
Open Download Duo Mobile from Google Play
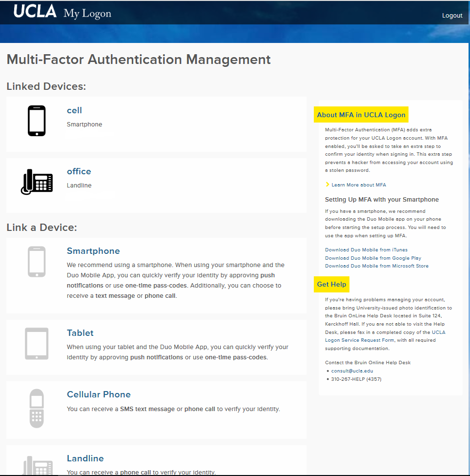tap(373, 258)
